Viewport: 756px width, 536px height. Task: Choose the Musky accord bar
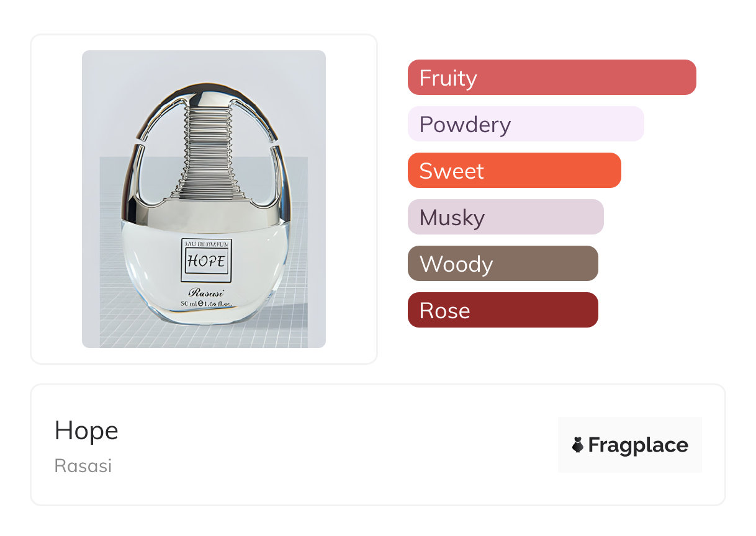pyautogui.click(x=505, y=217)
